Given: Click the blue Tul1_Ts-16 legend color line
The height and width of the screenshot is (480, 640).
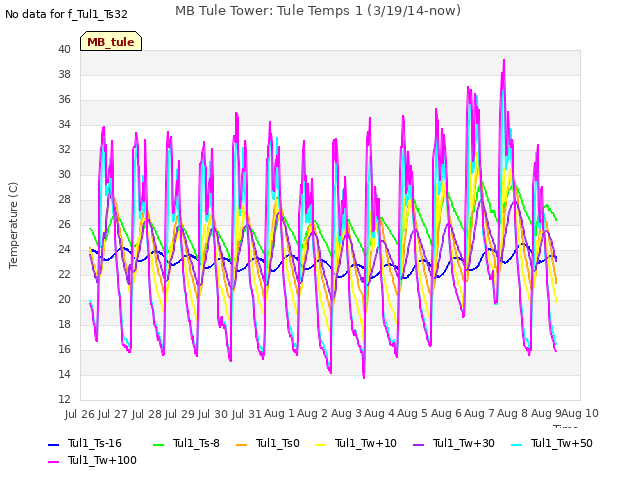Looking at the screenshot, I should 54,444.
